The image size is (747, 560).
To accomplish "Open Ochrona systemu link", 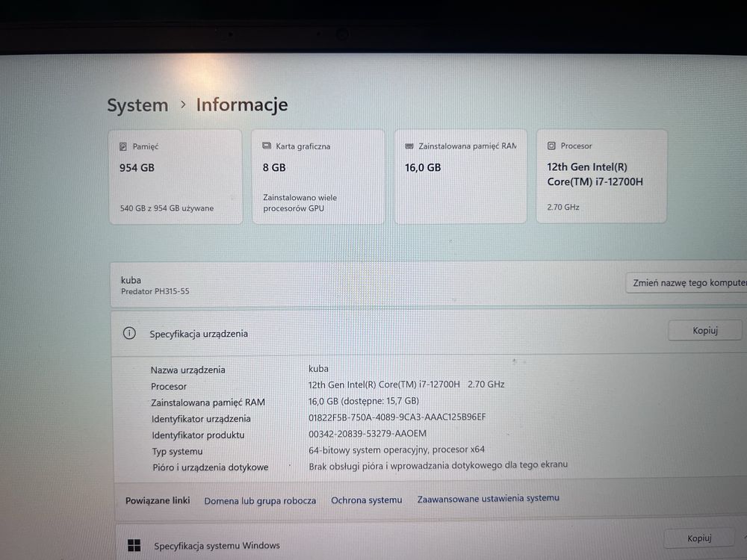I will [x=366, y=500].
